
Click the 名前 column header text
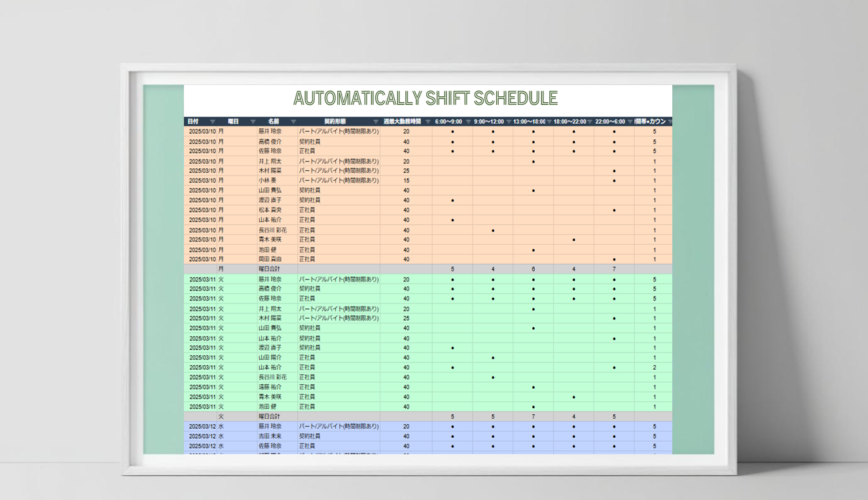point(273,122)
